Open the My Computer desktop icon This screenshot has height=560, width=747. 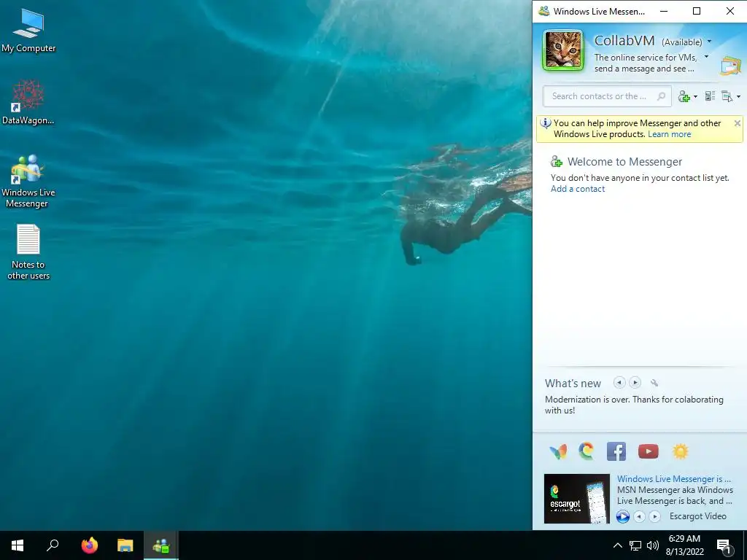(x=28, y=31)
